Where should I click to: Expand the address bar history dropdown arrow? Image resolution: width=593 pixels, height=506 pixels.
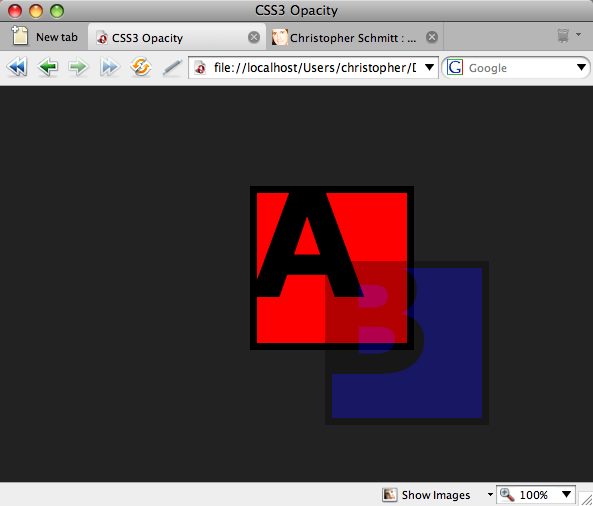(x=429, y=67)
